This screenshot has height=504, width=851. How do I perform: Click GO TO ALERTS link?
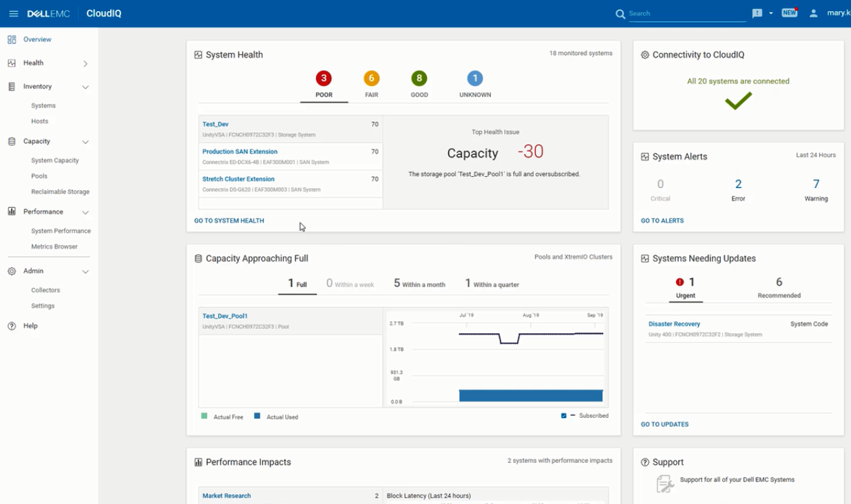click(662, 221)
